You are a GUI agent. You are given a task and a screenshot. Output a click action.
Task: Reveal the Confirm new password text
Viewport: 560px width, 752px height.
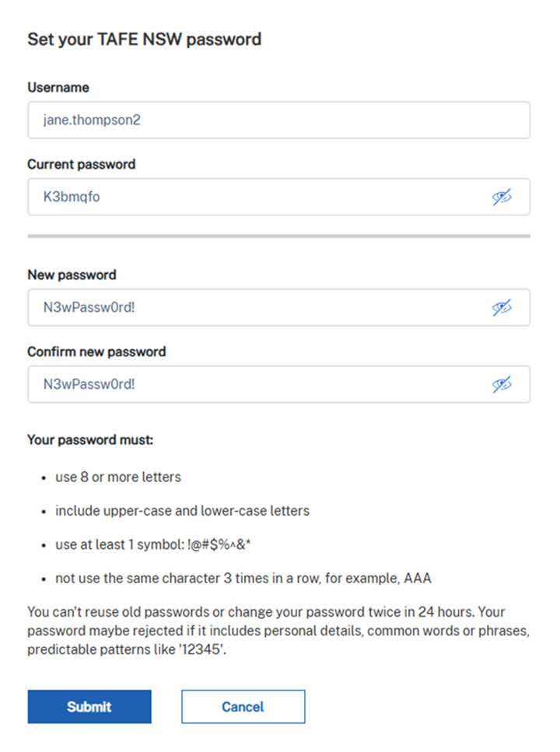pyautogui.click(x=502, y=384)
